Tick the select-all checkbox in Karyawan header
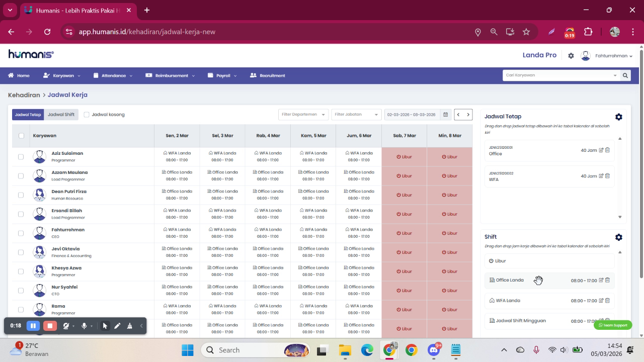Viewport: 644px width, 362px height. (x=21, y=136)
